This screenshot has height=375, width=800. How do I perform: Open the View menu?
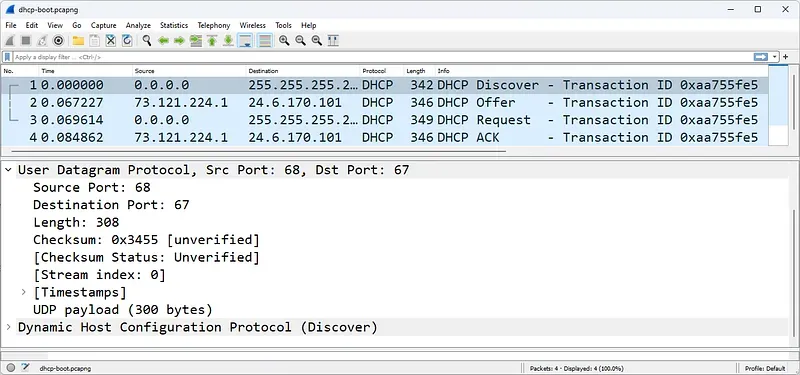55,25
